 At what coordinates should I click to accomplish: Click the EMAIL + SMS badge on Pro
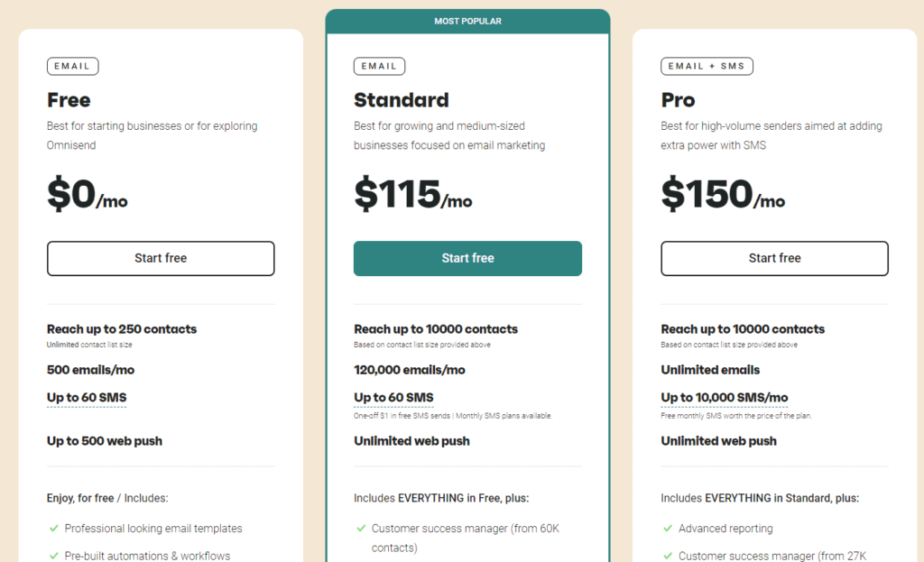coord(707,66)
